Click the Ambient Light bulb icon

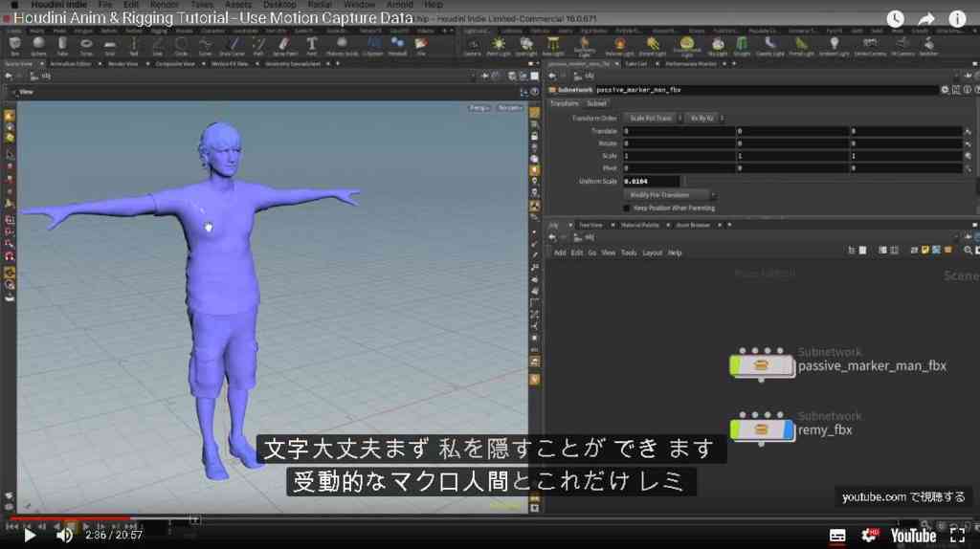834,45
